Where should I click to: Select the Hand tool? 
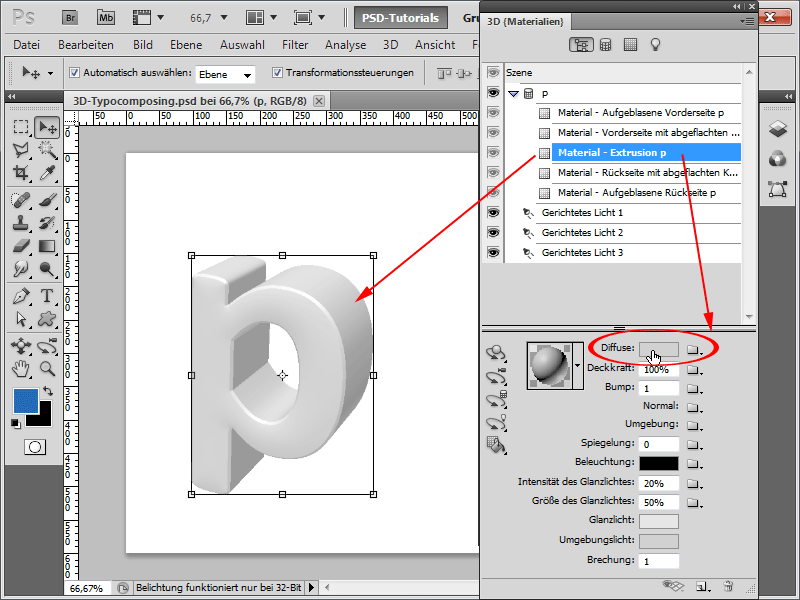pyautogui.click(x=20, y=368)
